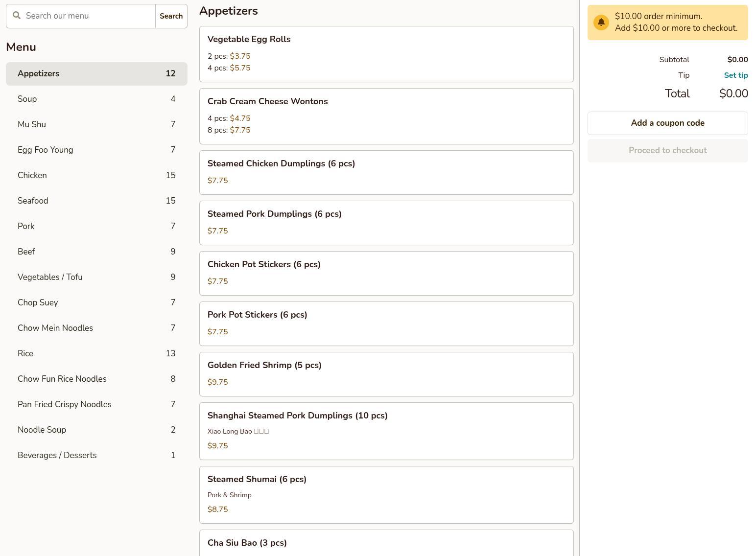
Task: Click the Set tip link
Action: [735, 75]
